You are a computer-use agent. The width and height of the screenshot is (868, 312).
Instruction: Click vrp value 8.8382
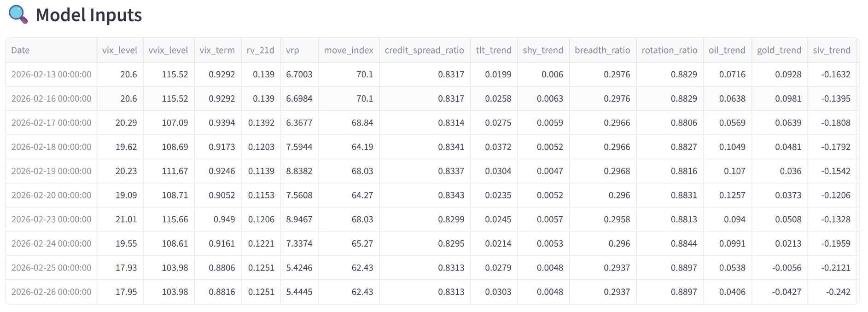point(299,171)
